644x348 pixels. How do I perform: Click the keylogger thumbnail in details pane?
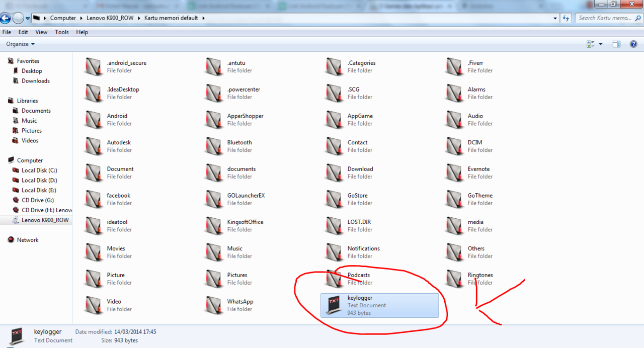(x=16, y=336)
